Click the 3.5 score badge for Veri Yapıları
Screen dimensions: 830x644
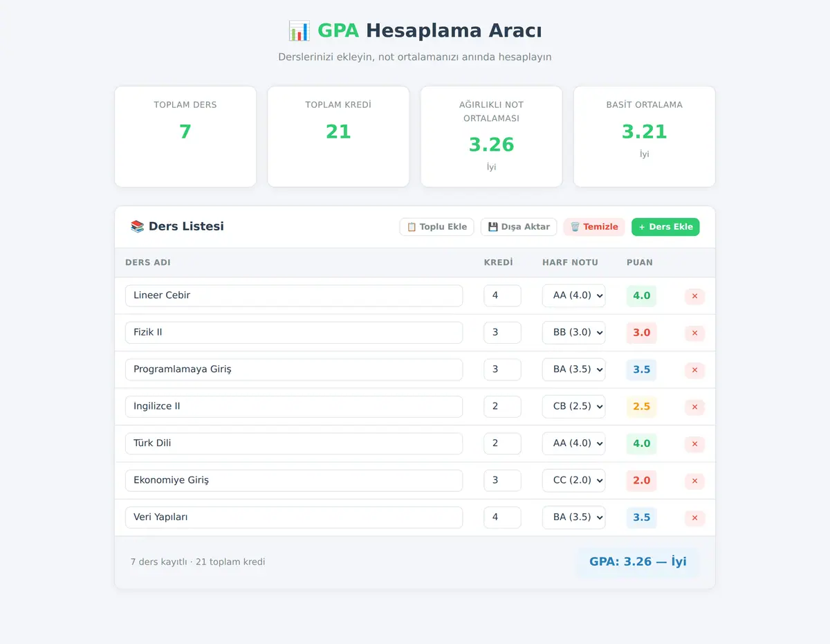pos(641,517)
